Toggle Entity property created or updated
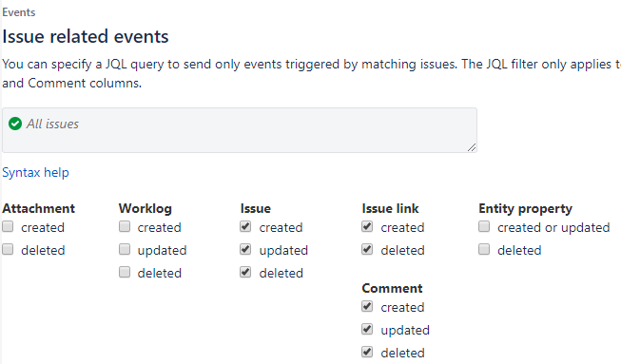Image resolution: width=621 pixels, height=364 pixels. [484, 227]
